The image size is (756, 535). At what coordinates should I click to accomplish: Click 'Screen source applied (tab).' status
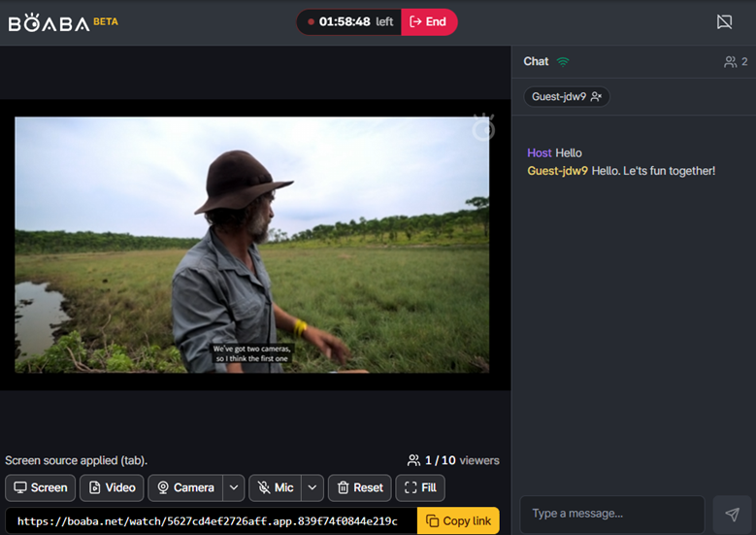pos(76,460)
